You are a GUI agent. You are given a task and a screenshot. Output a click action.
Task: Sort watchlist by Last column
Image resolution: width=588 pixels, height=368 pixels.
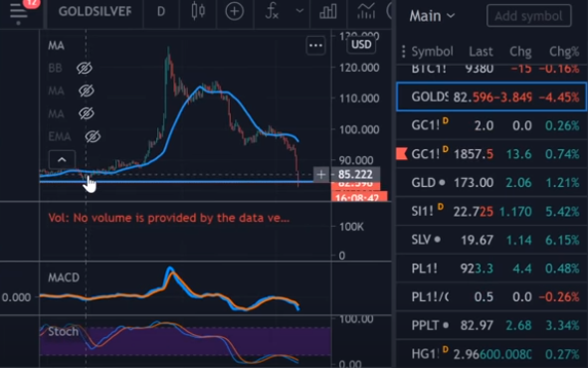pos(481,52)
